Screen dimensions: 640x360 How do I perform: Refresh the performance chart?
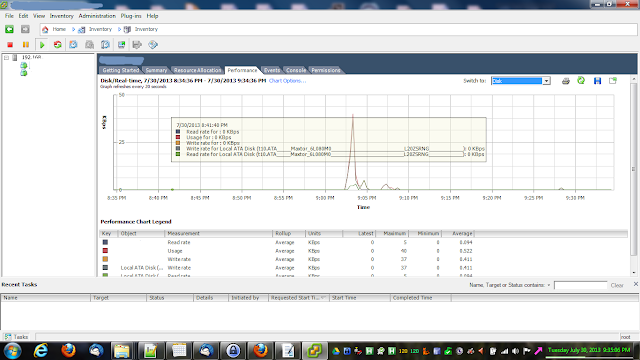click(581, 81)
